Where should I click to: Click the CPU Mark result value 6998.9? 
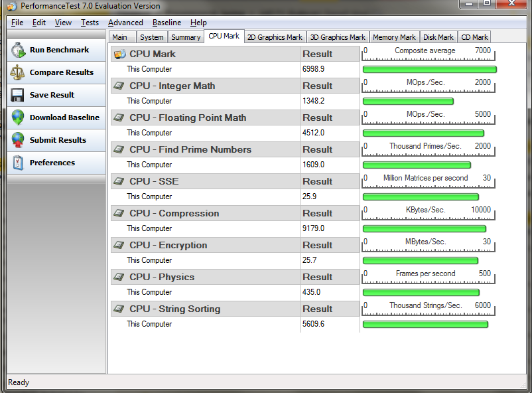point(313,69)
